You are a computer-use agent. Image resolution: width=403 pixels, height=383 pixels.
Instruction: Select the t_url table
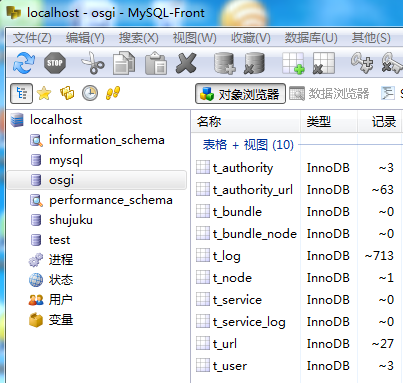[x=225, y=344]
